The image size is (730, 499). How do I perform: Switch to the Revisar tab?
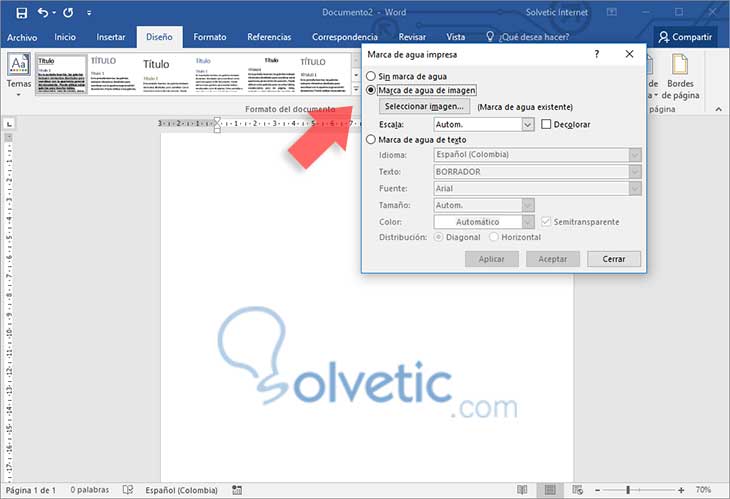[412, 37]
